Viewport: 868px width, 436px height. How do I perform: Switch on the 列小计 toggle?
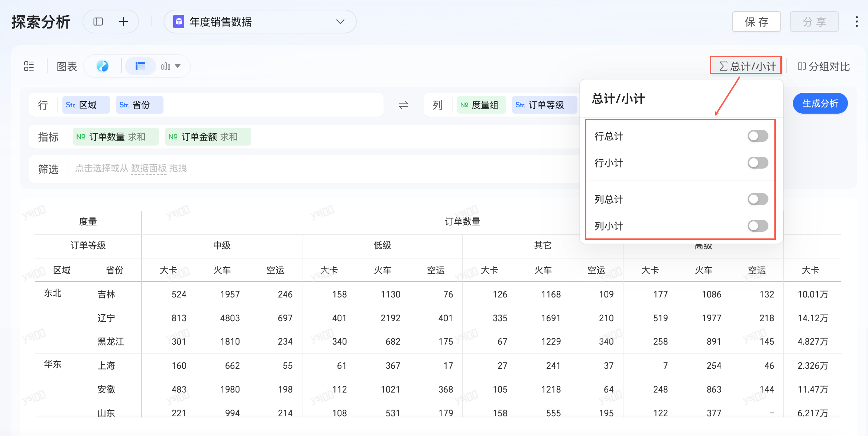tap(758, 226)
